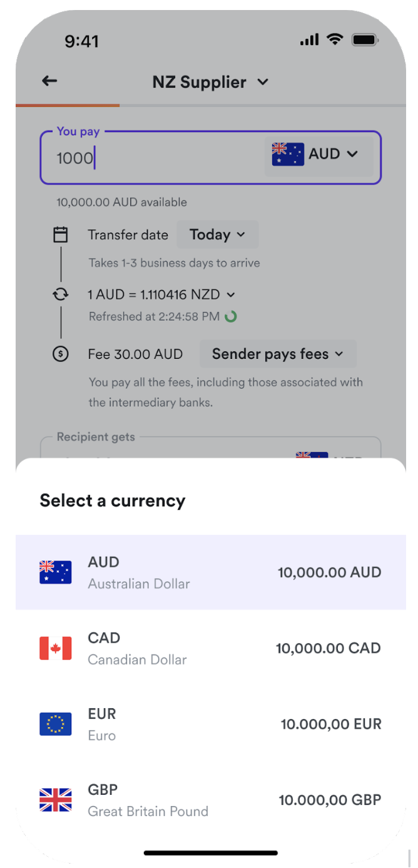Click the Great Britain flag icon
Image resolution: width=418 pixels, height=868 pixels.
point(56,800)
